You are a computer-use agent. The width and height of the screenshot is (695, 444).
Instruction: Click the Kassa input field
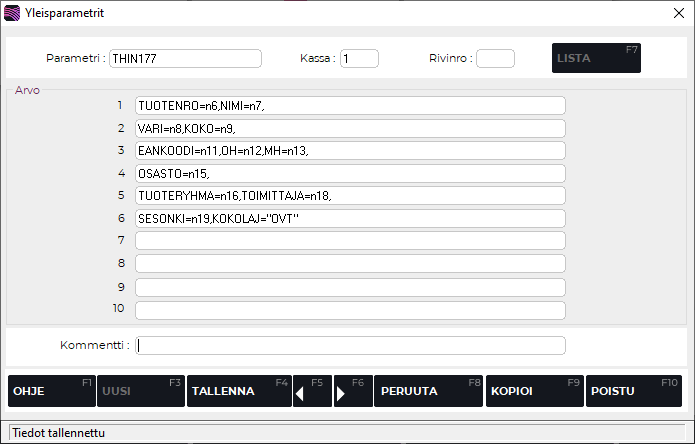(x=359, y=58)
